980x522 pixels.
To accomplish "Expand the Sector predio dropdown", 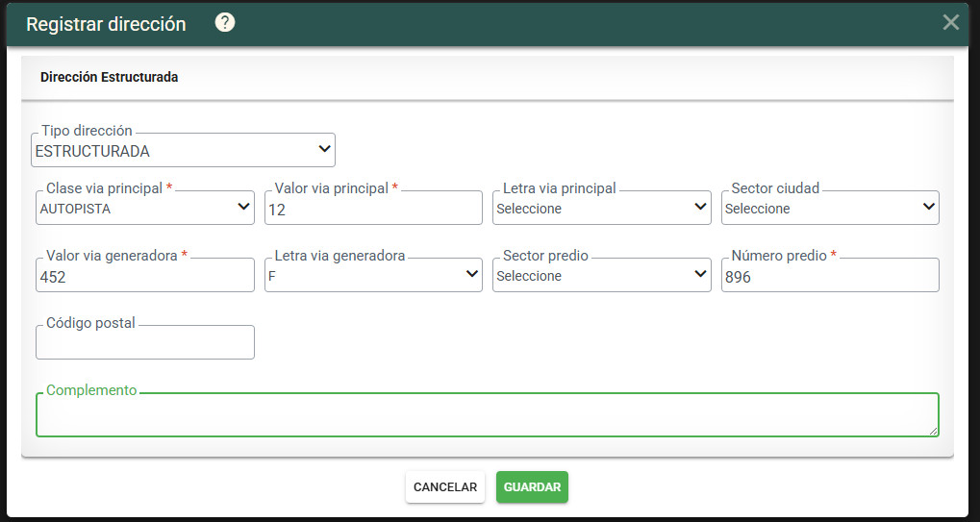I will click(602, 275).
